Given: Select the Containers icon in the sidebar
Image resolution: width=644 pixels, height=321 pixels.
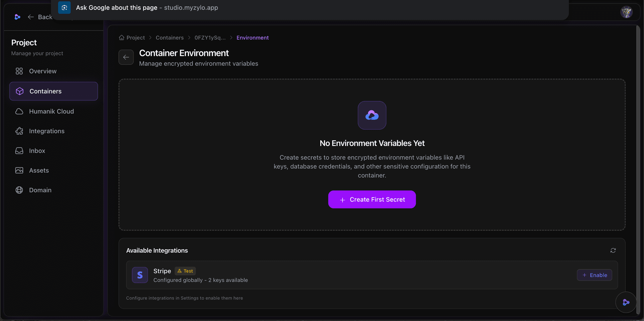Looking at the screenshot, I should [19, 91].
